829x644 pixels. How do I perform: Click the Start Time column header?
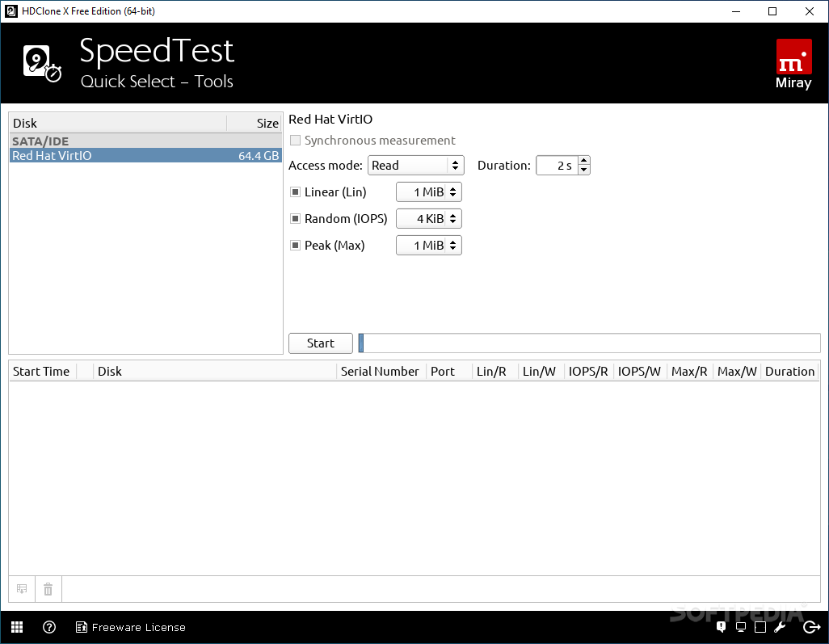pyautogui.click(x=44, y=371)
